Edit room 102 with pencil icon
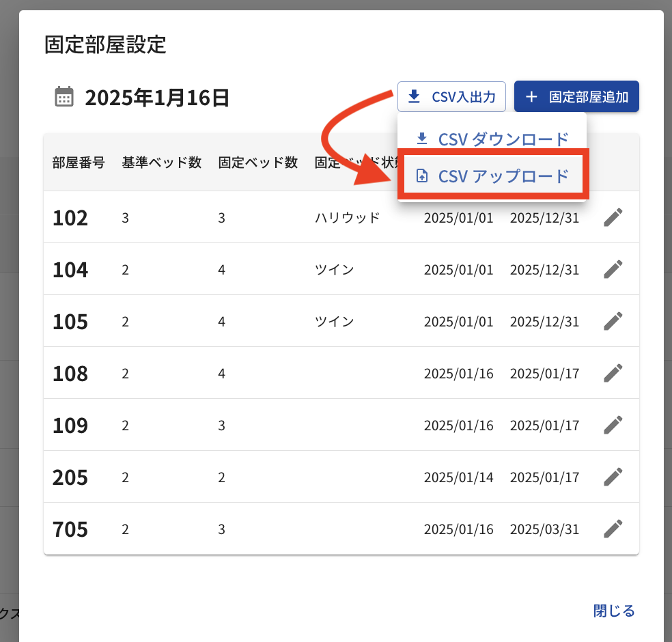Viewport: 672px width, 642px height. (x=613, y=217)
